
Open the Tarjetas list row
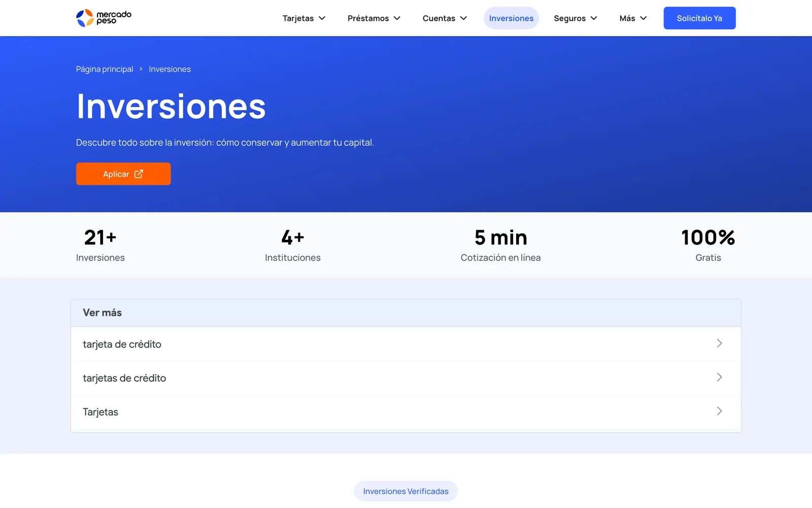(x=406, y=412)
